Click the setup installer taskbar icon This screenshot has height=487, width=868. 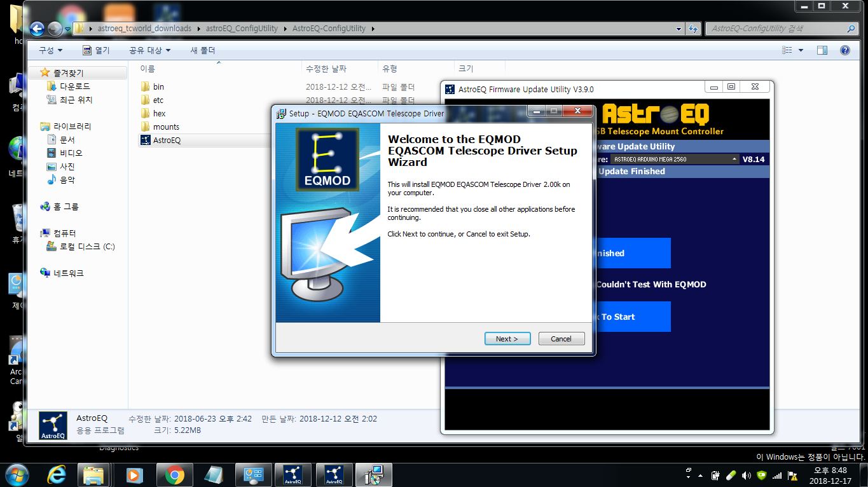(374, 475)
